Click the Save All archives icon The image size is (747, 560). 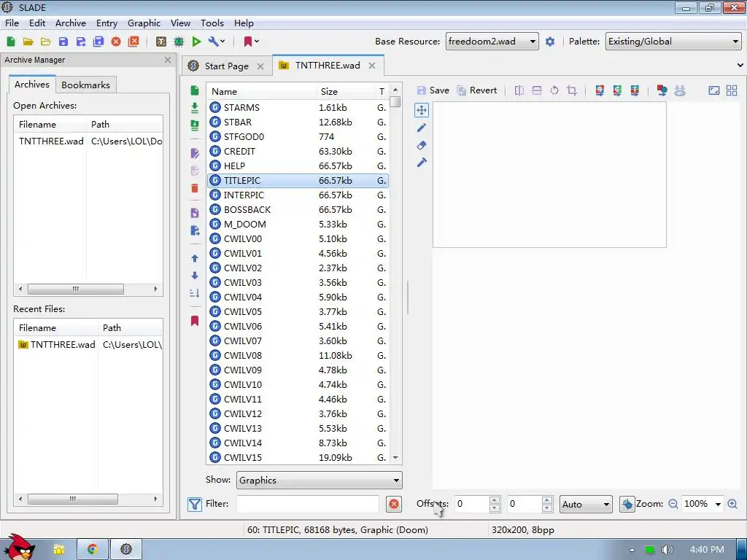point(98,42)
